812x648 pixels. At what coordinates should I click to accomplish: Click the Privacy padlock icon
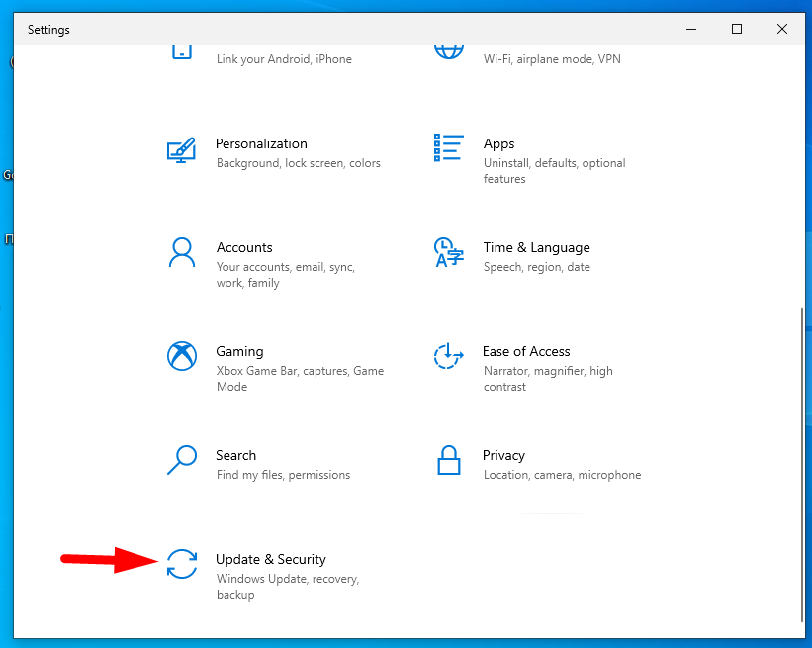click(x=448, y=460)
